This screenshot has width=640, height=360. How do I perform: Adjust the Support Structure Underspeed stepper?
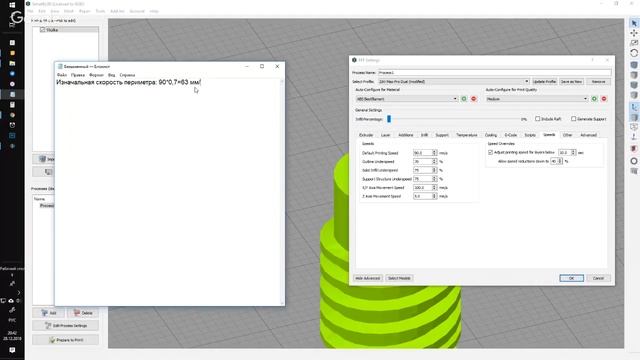[x=434, y=179]
